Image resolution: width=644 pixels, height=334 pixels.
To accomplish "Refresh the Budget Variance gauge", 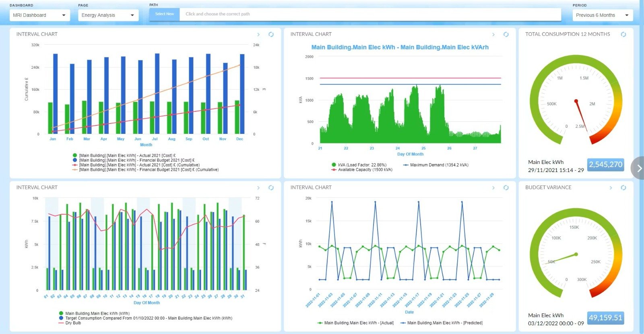I will click(x=623, y=188).
